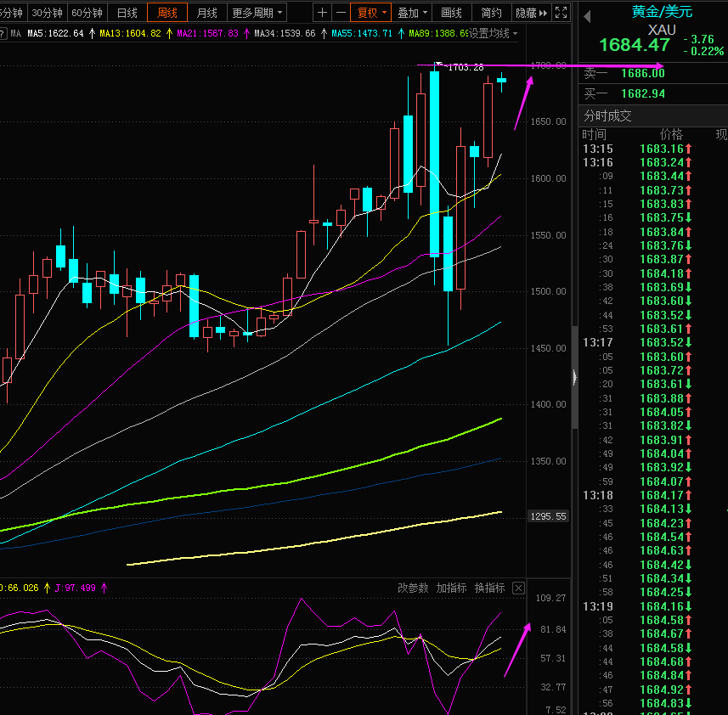
Task: Close the KDJ indicator panel
Action: [519, 588]
